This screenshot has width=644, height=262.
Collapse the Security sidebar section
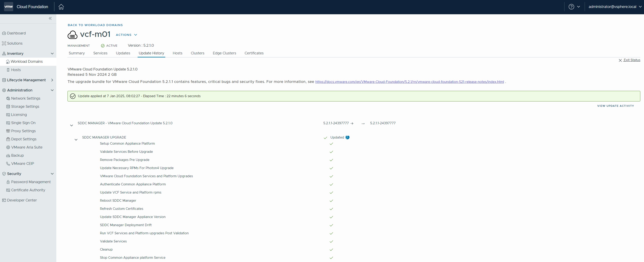tap(52, 174)
